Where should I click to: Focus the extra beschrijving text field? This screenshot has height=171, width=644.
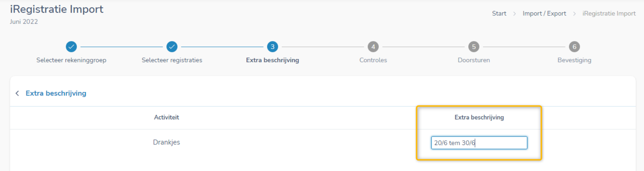(x=479, y=143)
